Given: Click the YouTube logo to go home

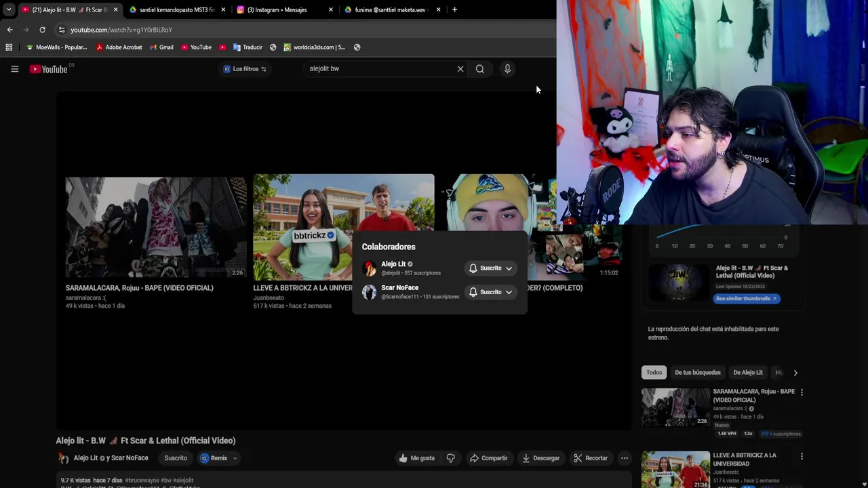Looking at the screenshot, I should coord(49,69).
